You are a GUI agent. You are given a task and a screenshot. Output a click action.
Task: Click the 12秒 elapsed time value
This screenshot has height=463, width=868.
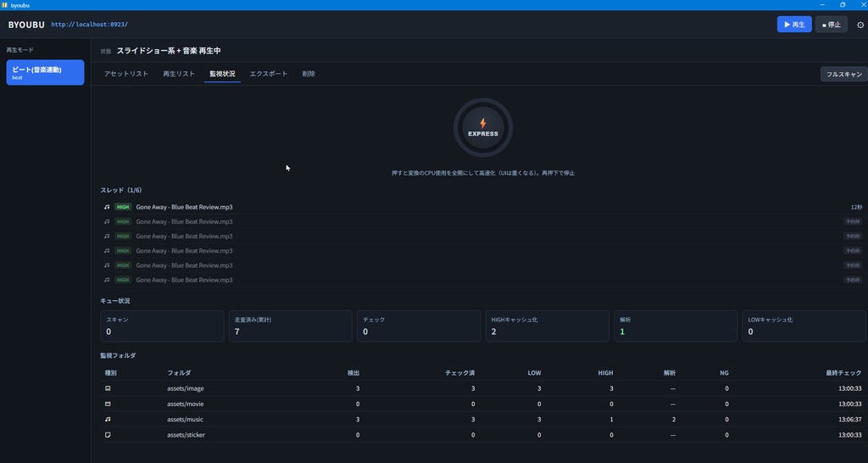(x=856, y=207)
